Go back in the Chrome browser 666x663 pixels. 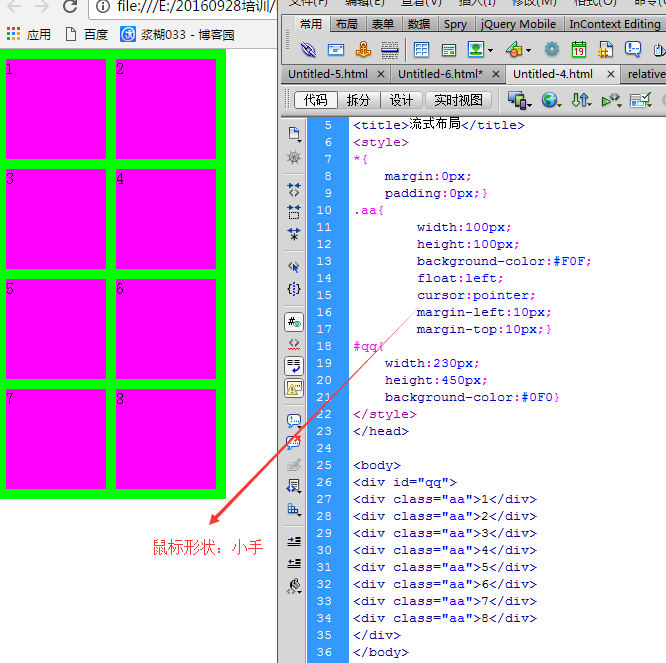14,6
